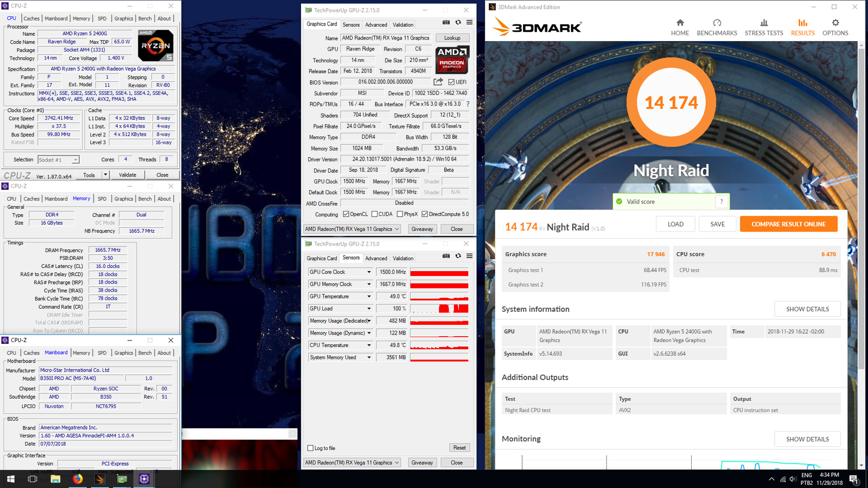Expand the CPU-Z Tools dropdown arrow
The height and width of the screenshot is (488, 868).
click(105, 175)
